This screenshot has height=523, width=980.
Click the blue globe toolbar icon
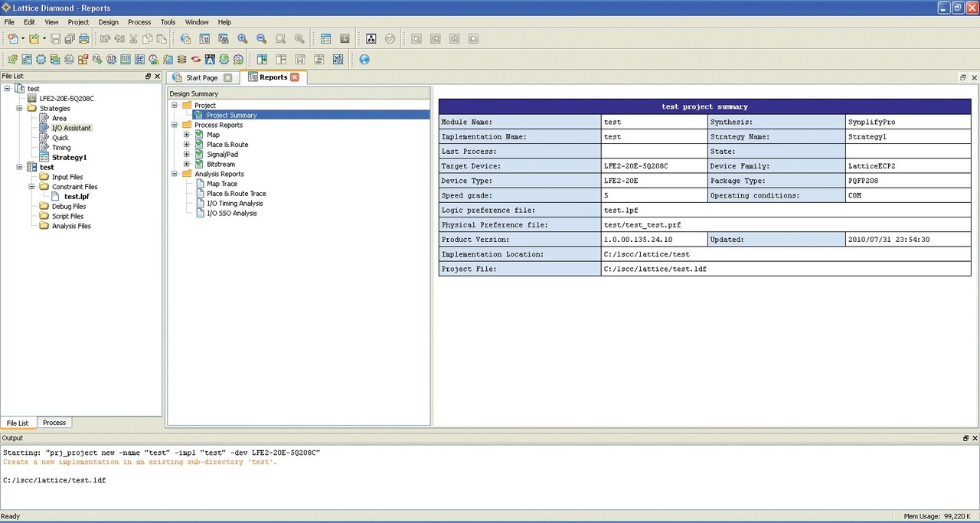coord(364,60)
